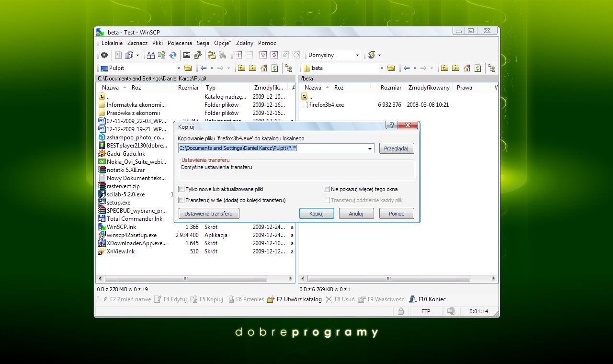Screen dimensions: 613x364
Task: Click Invert selection icon in toolbar
Action: 274,55
